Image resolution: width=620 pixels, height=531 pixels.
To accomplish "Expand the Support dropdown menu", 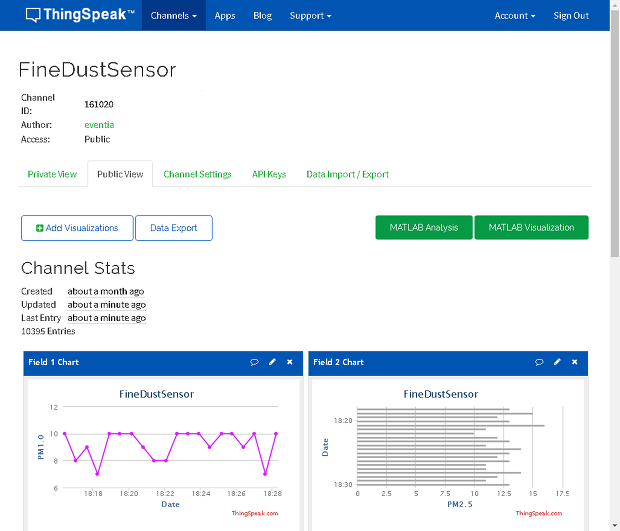I will (310, 15).
